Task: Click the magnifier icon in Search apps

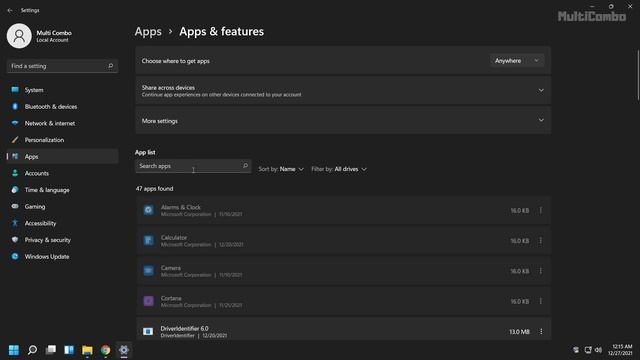Action: pos(245,166)
